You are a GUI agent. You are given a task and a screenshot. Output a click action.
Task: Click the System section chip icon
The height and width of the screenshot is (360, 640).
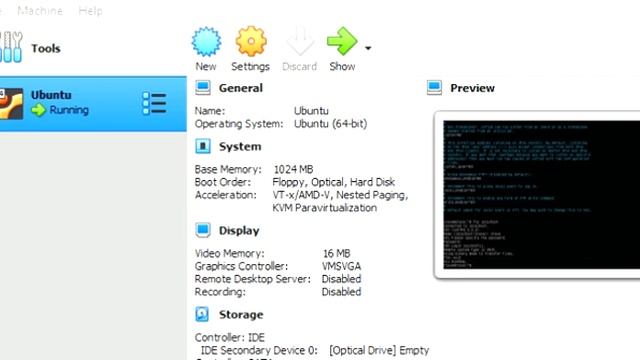pos(203,146)
